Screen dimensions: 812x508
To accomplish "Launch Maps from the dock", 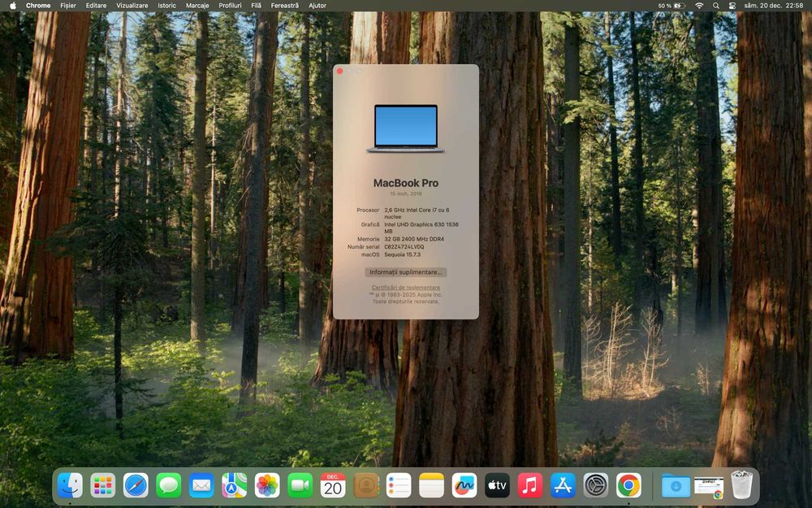I will pos(235,486).
